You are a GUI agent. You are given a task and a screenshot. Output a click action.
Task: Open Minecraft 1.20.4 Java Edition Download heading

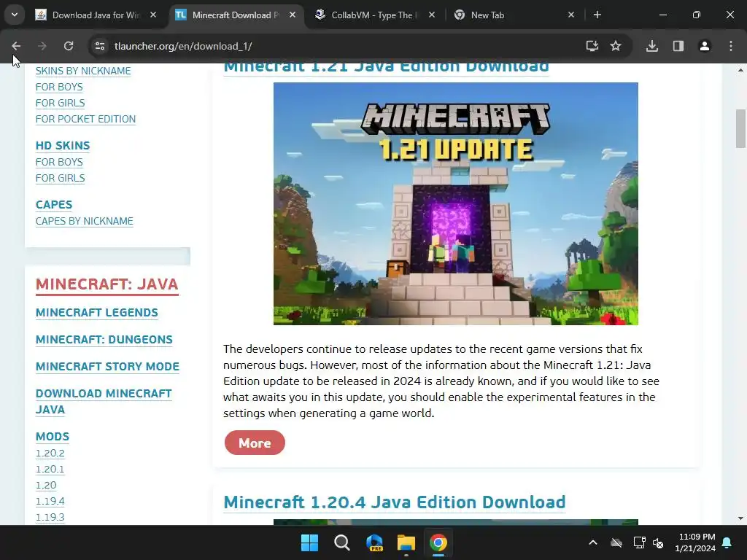coord(395,502)
